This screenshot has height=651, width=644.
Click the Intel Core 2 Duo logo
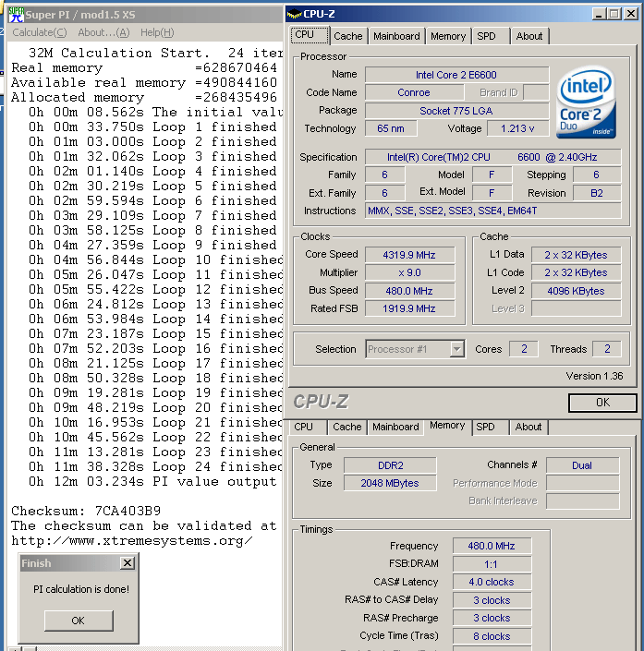(x=586, y=102)
